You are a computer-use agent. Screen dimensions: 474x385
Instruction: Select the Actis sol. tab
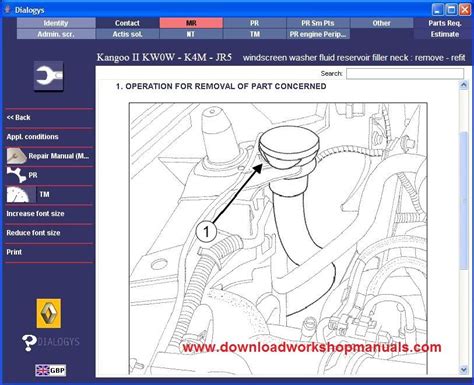click(x=127, y=34)
